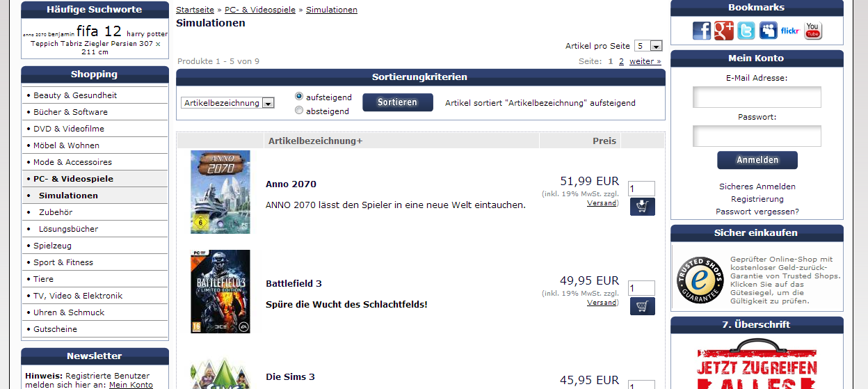
Task: Open the Twitter bookmark icon
Action: coord(746,31)
